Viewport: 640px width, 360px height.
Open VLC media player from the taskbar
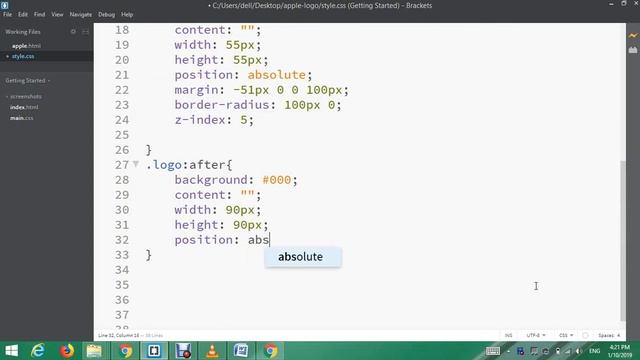tap(212, 351)
